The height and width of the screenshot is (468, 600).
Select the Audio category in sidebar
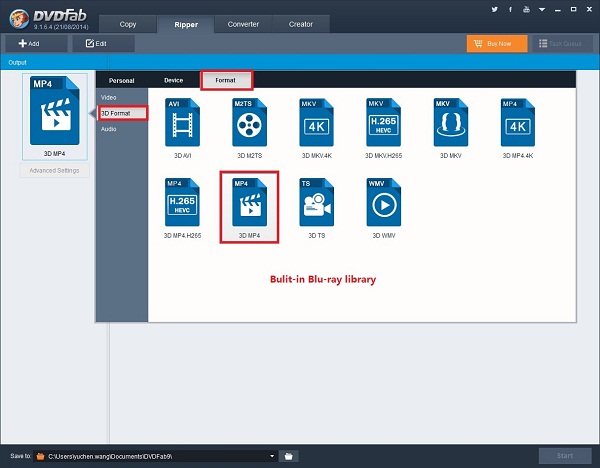109,129
